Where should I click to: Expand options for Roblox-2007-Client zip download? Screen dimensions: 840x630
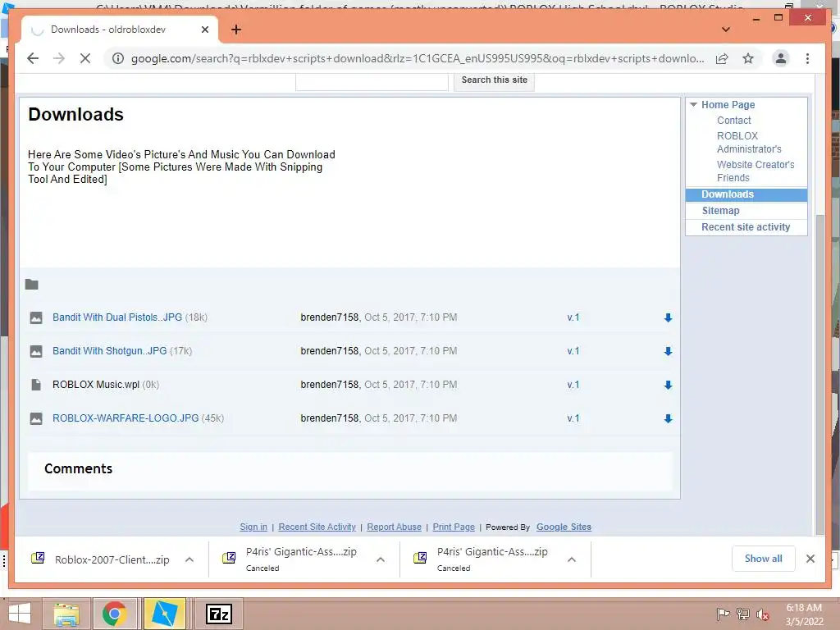pyautogui.click(x=189, y=559)
